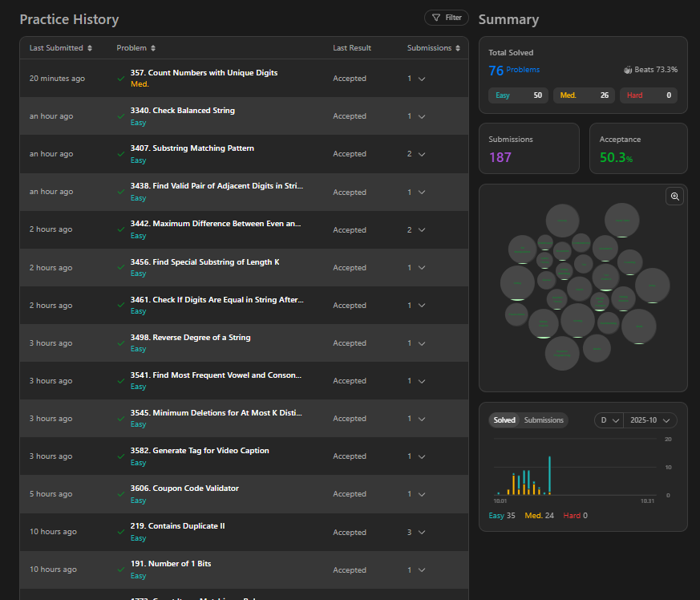Click the accepted checkmark for Contains Duplicate II
700x600 pixels.
[121, 532]
